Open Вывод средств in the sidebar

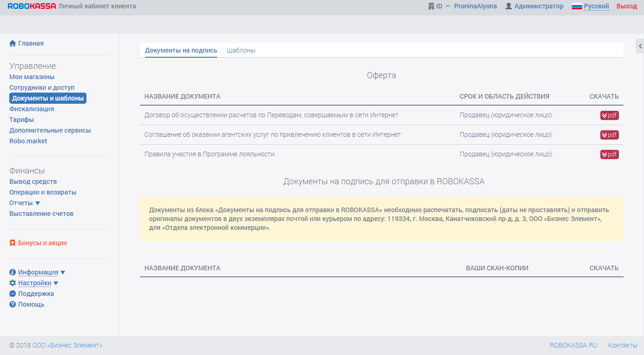(x=33, y=181)
